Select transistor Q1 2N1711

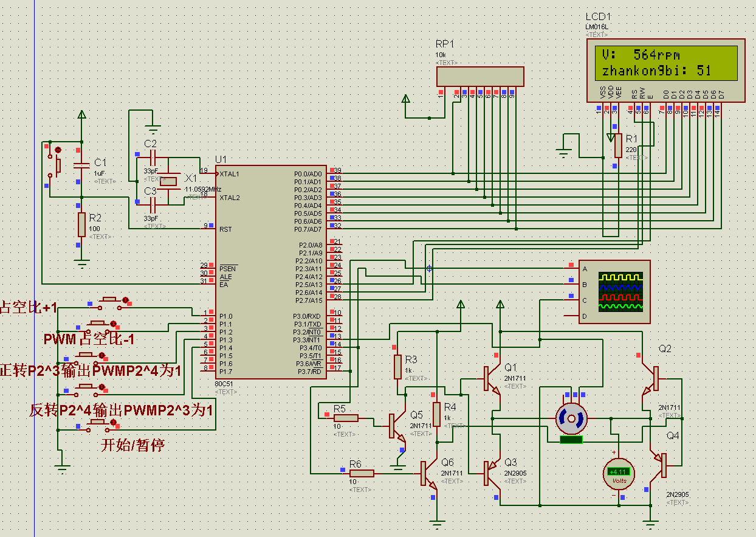tap(491, 378)
